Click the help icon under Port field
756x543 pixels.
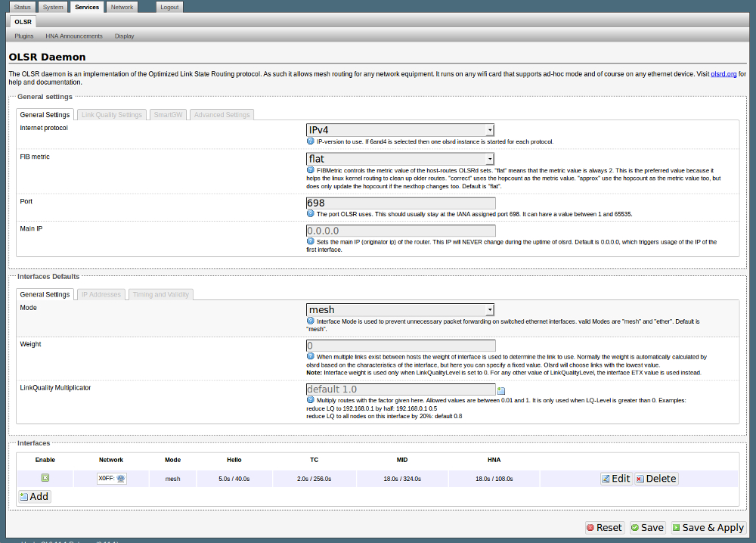pyautogui.click(x=310, y=214)
